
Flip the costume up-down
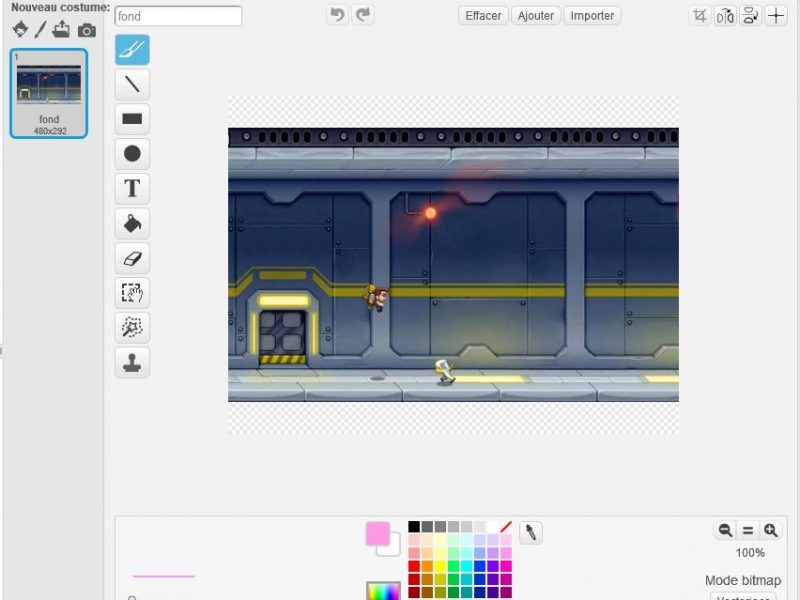click(751, 16)
